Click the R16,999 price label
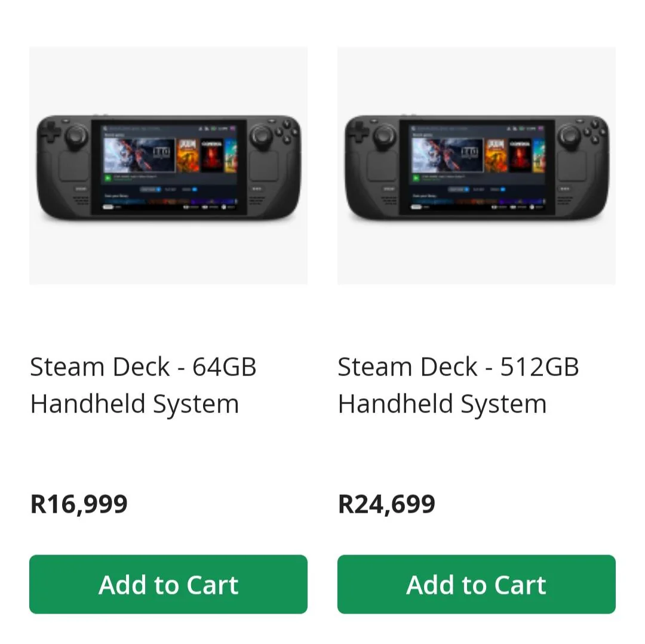Viewport: 645px width, 644px height. point(78,503)
